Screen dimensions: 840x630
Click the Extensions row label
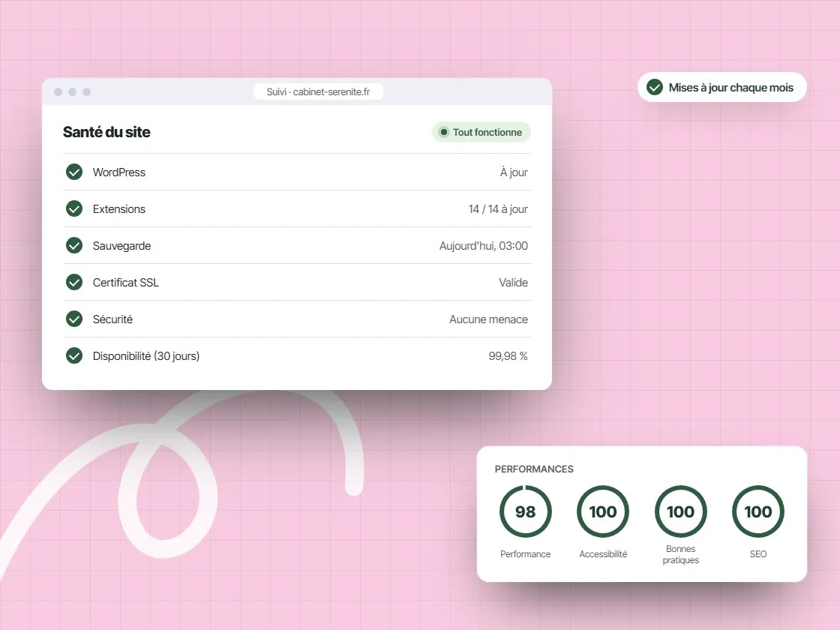(x=119, y=209)
